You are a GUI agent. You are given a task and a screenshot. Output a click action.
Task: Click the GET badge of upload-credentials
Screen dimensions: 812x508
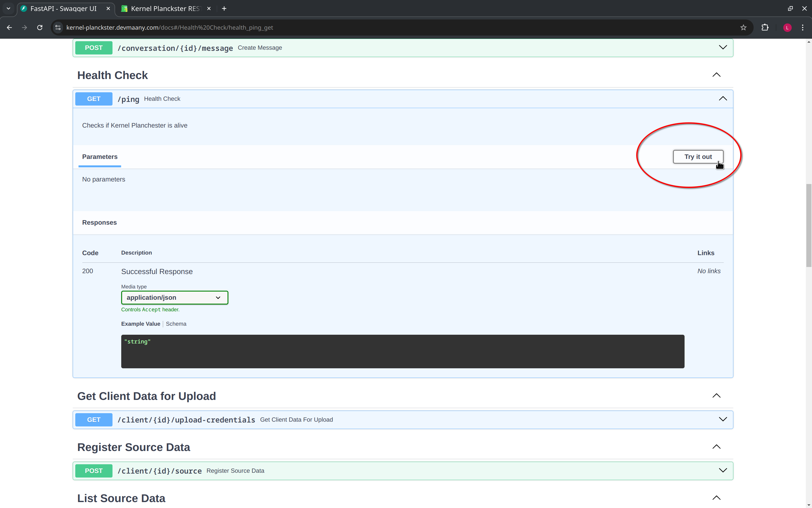tap(94, 420)
